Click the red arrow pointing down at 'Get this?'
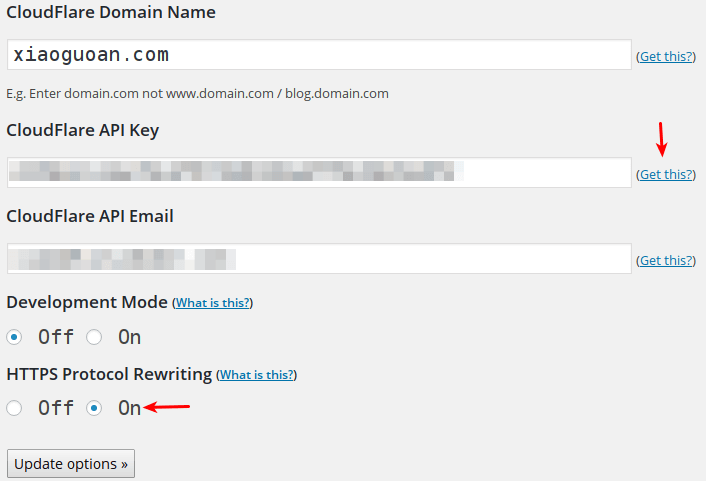 pyautogui.click(x=662, y=138)
